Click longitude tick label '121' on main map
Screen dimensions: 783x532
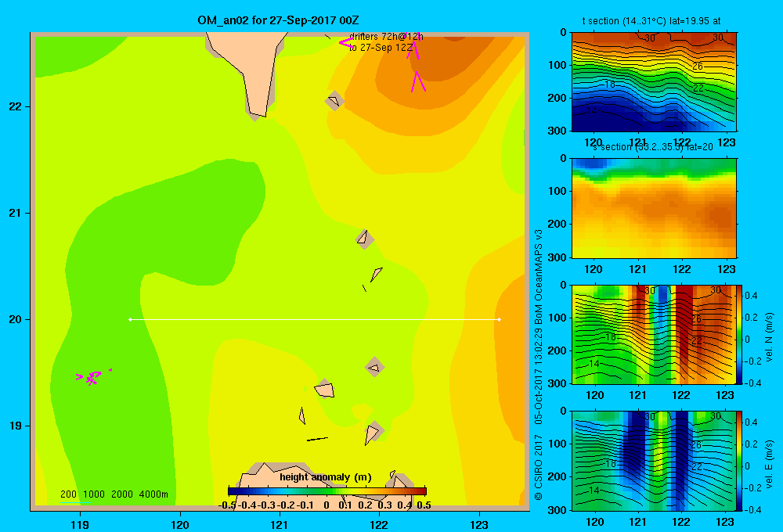tap(280, 524)
